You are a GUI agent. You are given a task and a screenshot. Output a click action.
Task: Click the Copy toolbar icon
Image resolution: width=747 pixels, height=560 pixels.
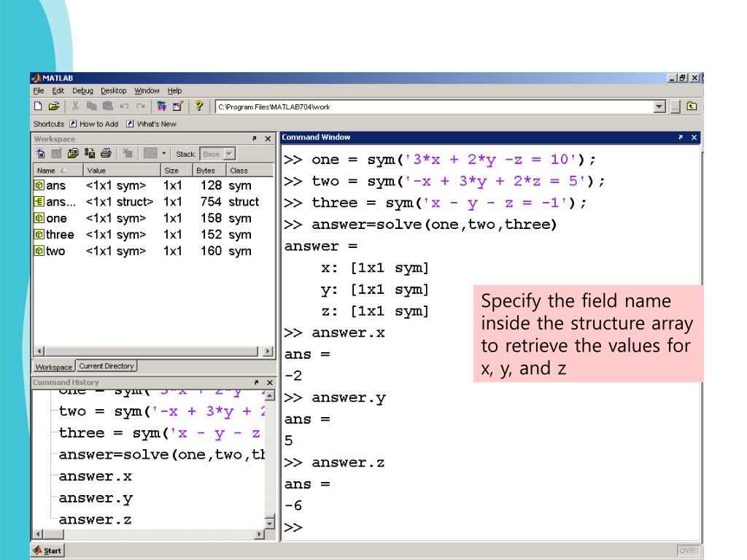pos(91,106)
